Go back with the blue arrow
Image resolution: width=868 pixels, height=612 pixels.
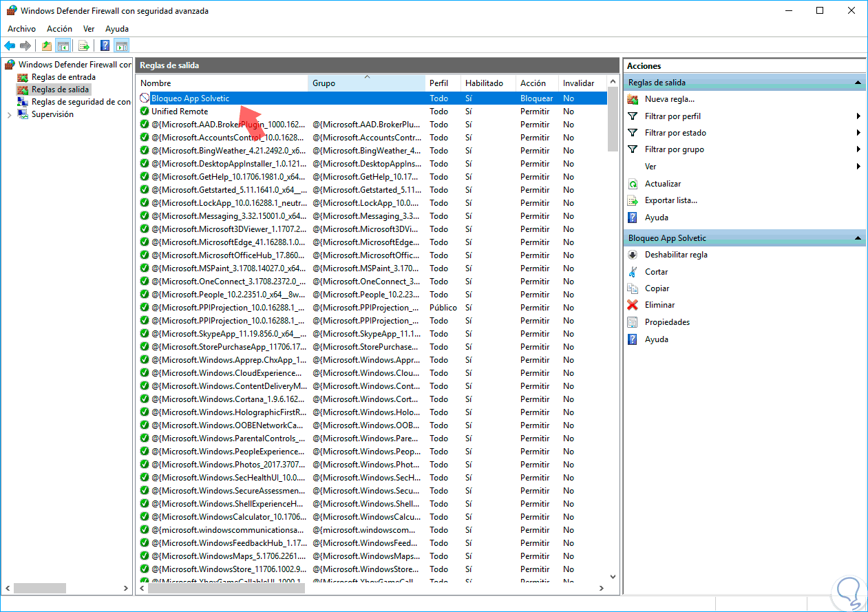coord(9,45)
